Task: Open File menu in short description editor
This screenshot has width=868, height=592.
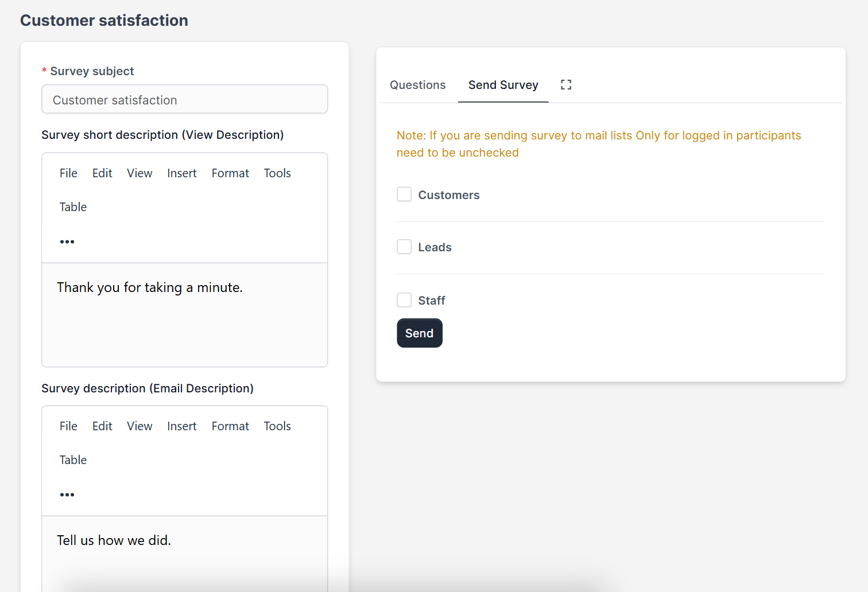Action: pyautogui.click(x=68, y=173)
